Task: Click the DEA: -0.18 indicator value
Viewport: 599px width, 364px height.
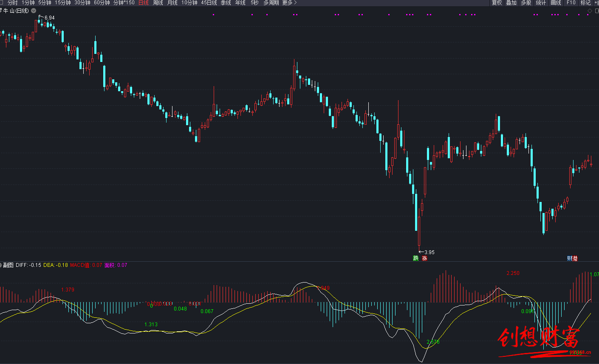Action: coord(56,265)
